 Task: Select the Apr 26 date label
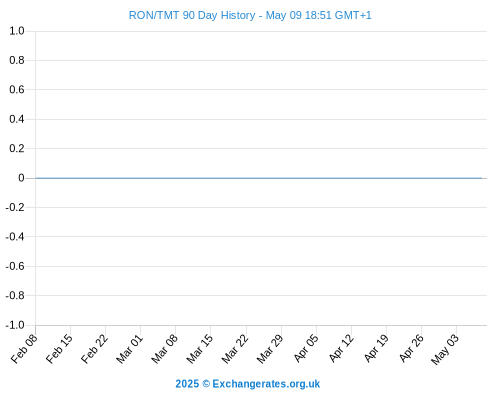[x=411, y=349]
